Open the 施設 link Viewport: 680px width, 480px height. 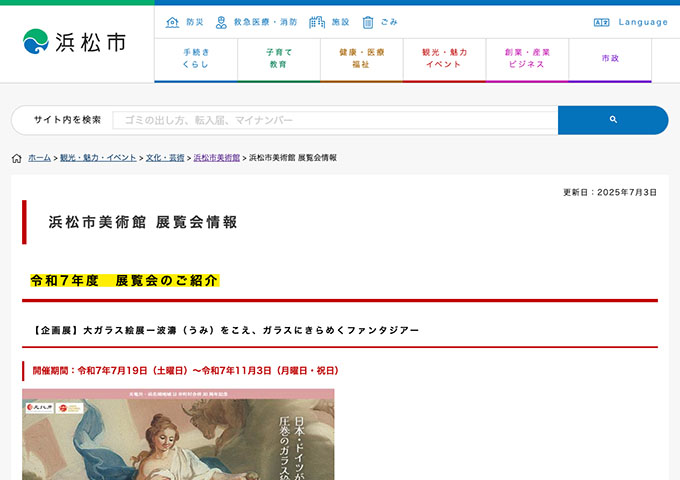pyautogui.click(x=340, y=22)
